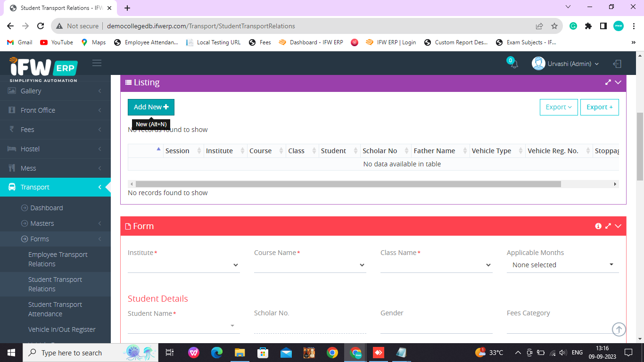Open the Institute dropdown
This screenshot has height=362, width=644.
[184, 265]
